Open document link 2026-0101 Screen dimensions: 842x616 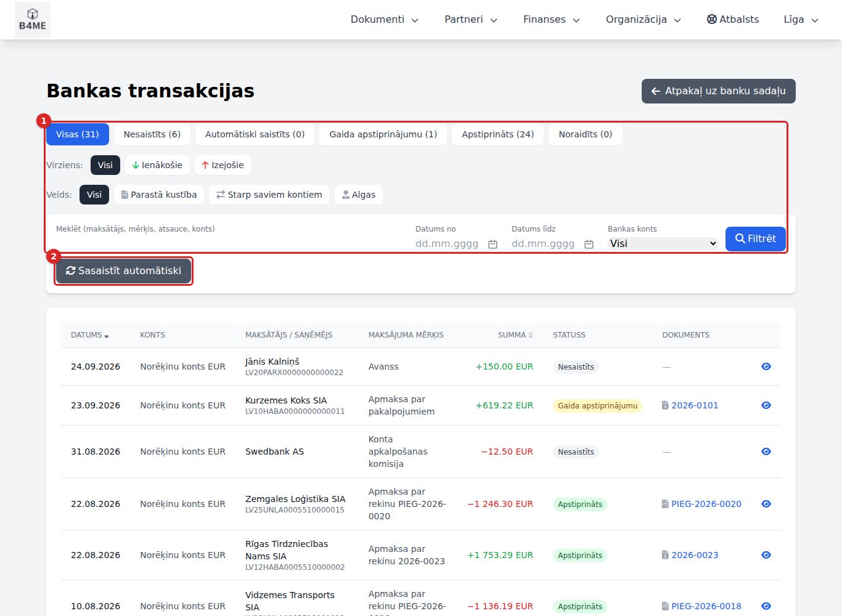point(690,405)
